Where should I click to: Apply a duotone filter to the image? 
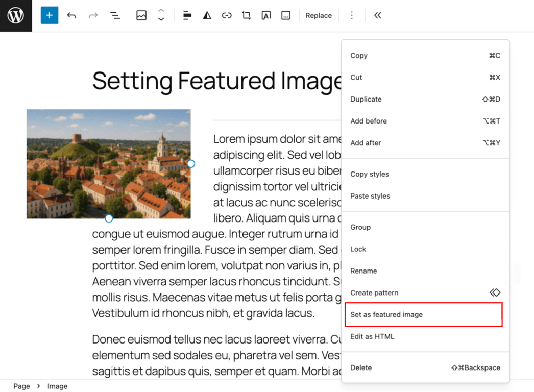tap(207, 15)
